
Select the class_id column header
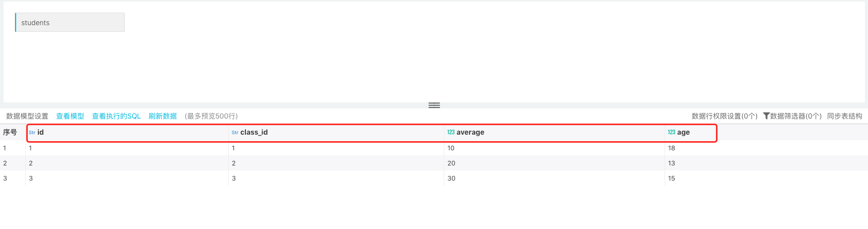pyautogui.click(x=254, y=132)
